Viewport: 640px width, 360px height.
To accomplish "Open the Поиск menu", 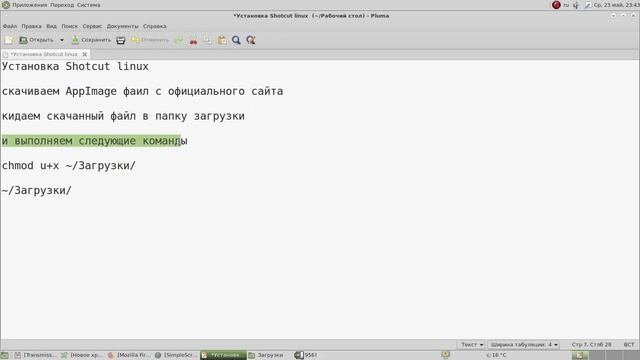I will [69, 26].
